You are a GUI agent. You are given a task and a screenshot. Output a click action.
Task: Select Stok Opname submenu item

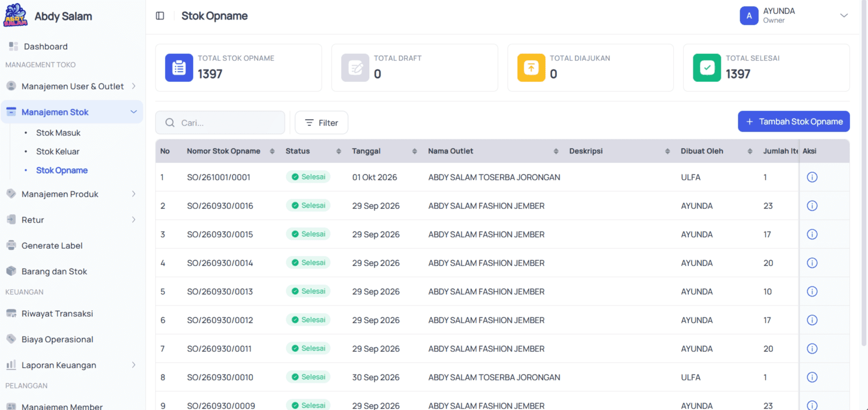[x=62, y=170]
